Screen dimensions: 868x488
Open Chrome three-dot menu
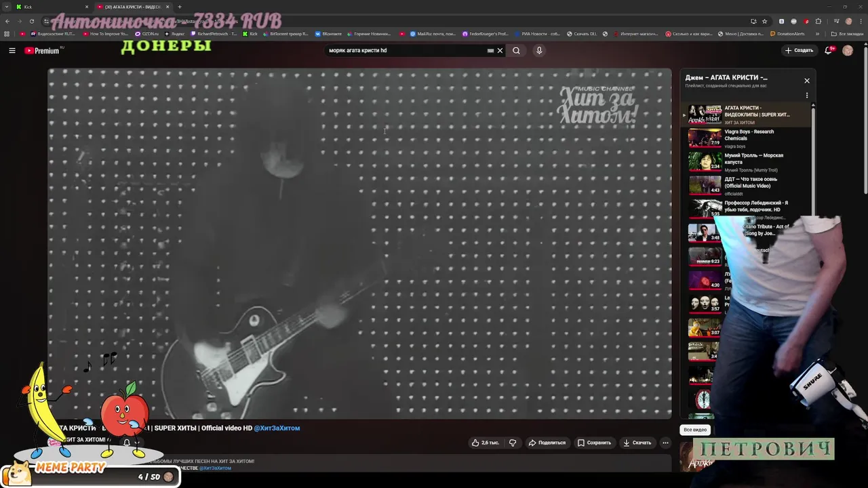861,21
